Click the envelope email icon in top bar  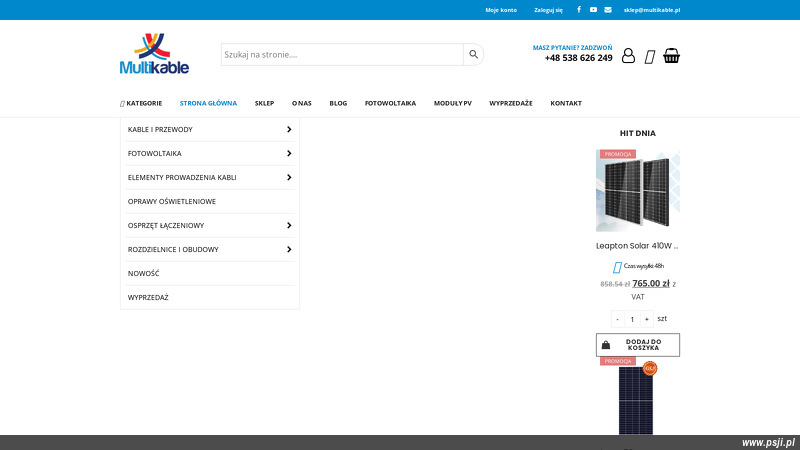608,10
